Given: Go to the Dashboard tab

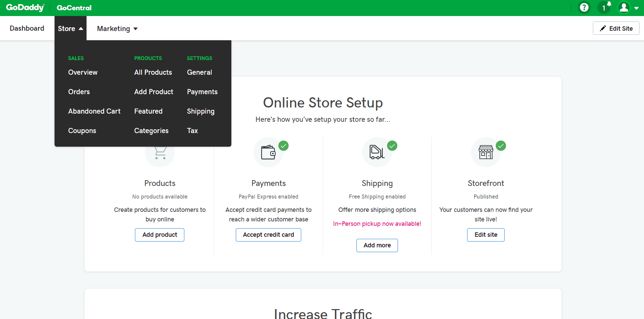Looking at the screenshot, I should (x=27, y=28).
